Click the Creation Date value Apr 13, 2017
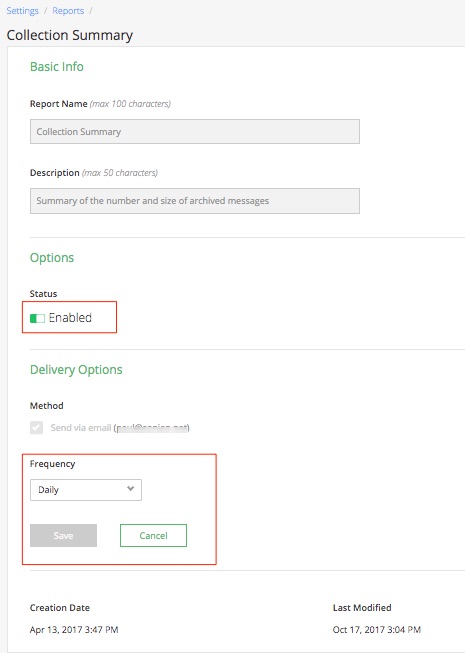This screenshot has height=653, width=465. click(74, 630)
